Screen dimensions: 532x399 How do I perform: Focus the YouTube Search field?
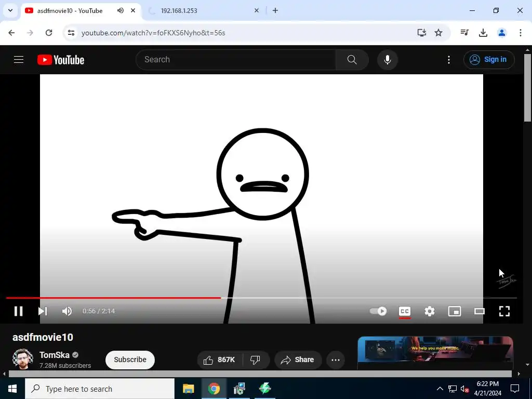point(236,60)
